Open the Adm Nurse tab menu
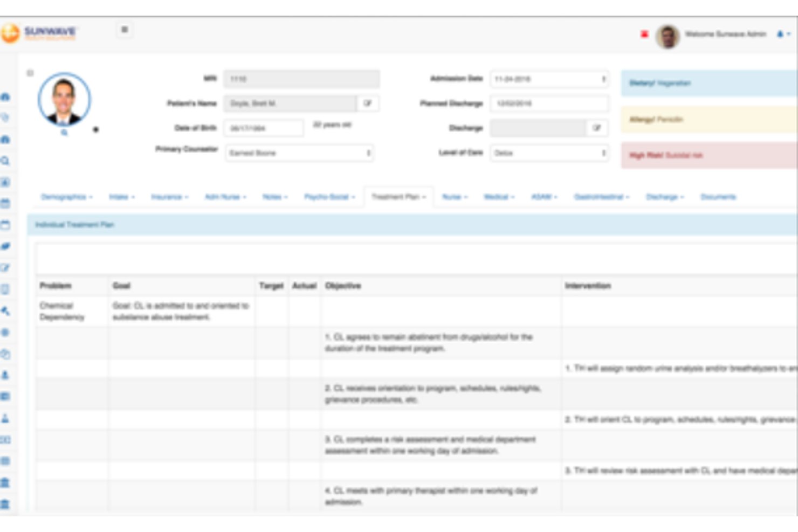Viewport: 798px width, 532px height. click(225, 197)
